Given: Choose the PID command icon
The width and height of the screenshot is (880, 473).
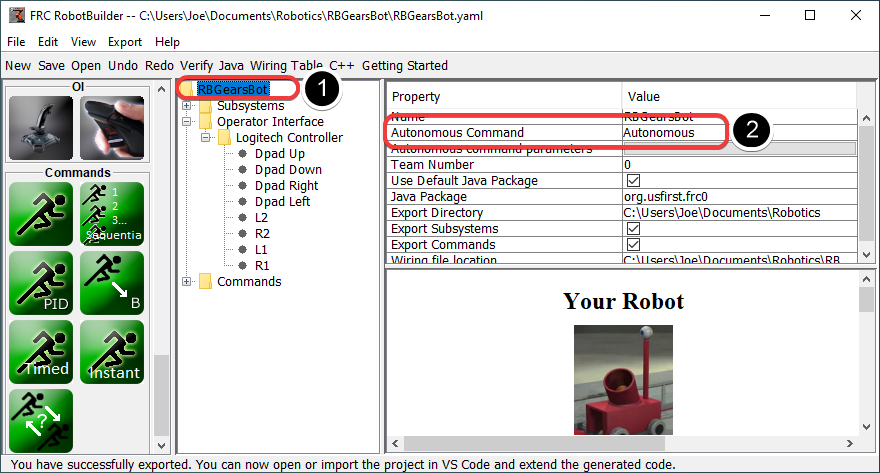Looking at the screenshot, I should pos(41,283).
